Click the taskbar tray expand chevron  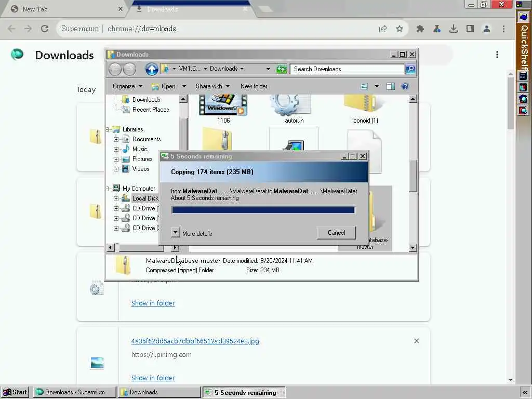pyautogui.click(x=525, y=393)
